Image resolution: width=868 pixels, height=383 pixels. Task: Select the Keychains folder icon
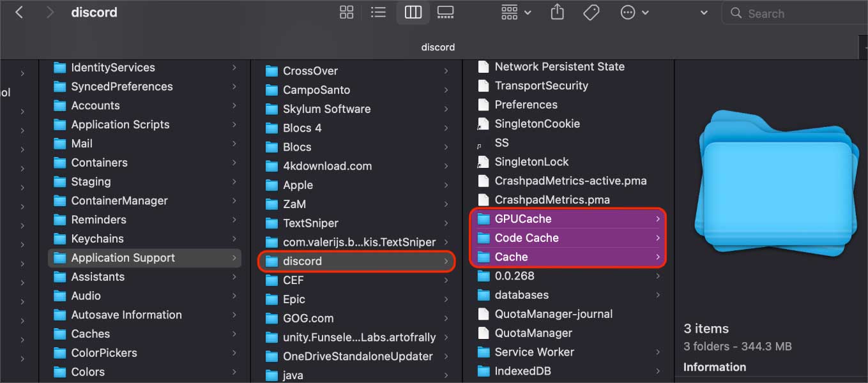coord(60,239)
